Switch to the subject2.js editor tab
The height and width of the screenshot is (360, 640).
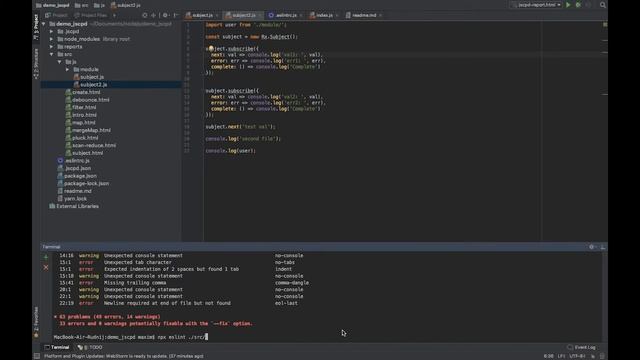[244, 15]
